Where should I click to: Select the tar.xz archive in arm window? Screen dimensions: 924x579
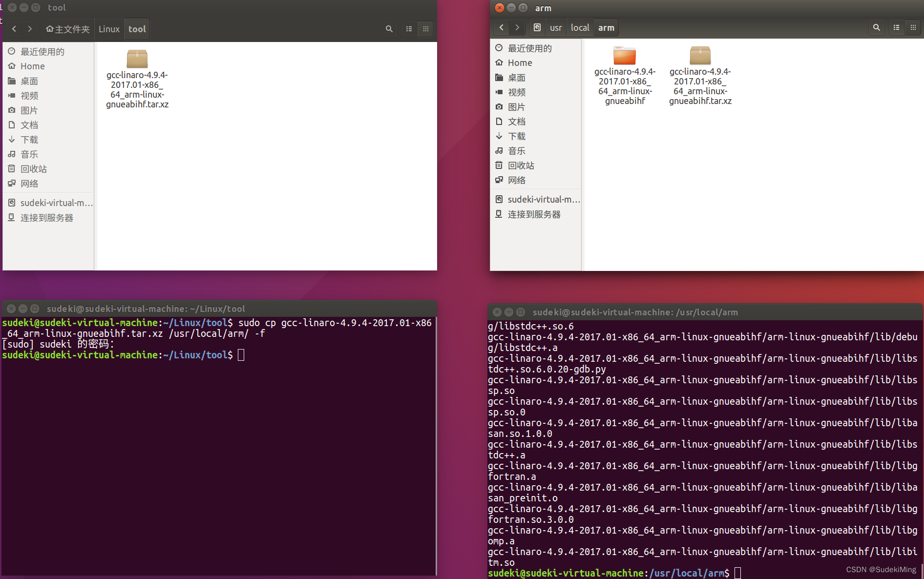tap(700, 76)
